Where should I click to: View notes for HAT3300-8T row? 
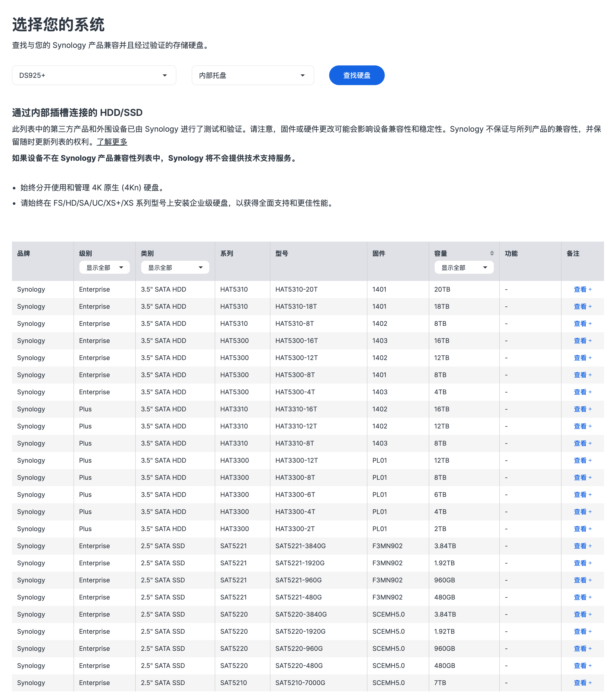pos(583,478)
